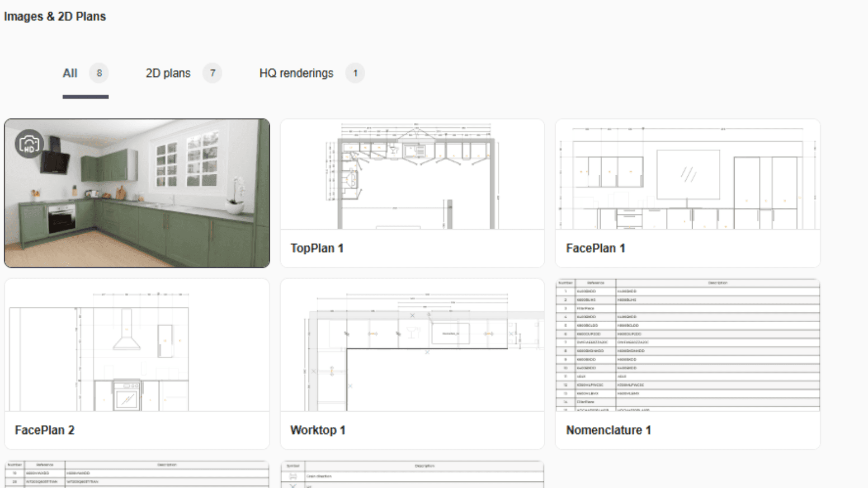Screen dimensions: 868x488
Task: Click the count badge 7 beside 2D plans
Action: pos(212,73)
